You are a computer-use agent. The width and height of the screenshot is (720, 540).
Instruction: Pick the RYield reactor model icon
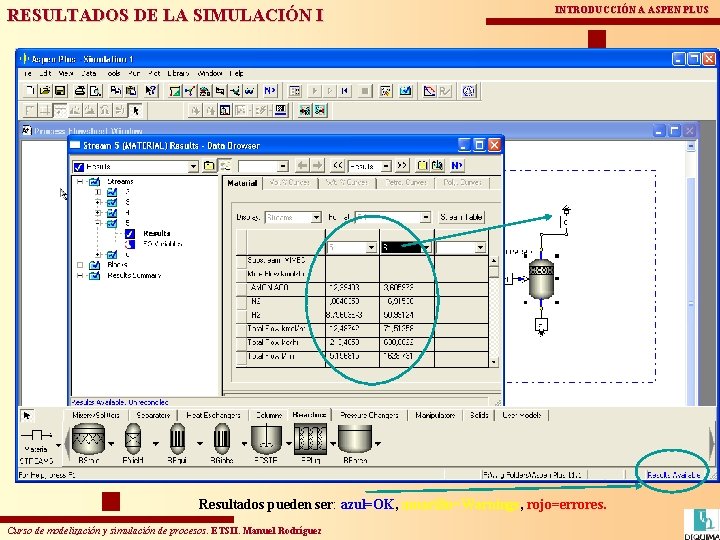click(x=133, y=439)
